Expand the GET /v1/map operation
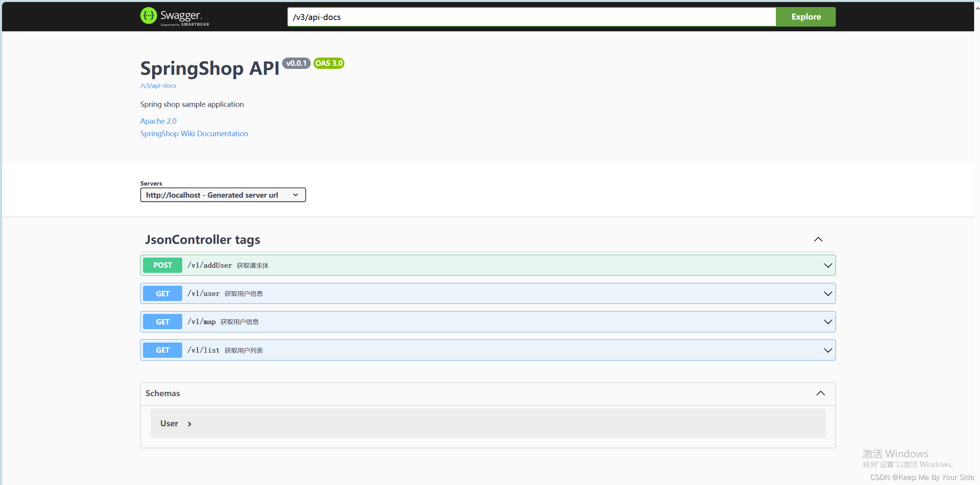This screenshot has width=980, height=485. [x=828, y=321]
